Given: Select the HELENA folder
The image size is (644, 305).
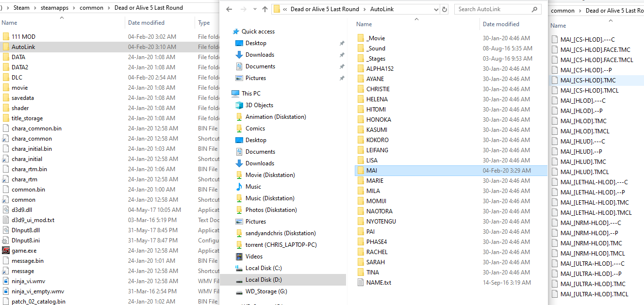Looking at the screenshot, I should click(x=377, y=99).
